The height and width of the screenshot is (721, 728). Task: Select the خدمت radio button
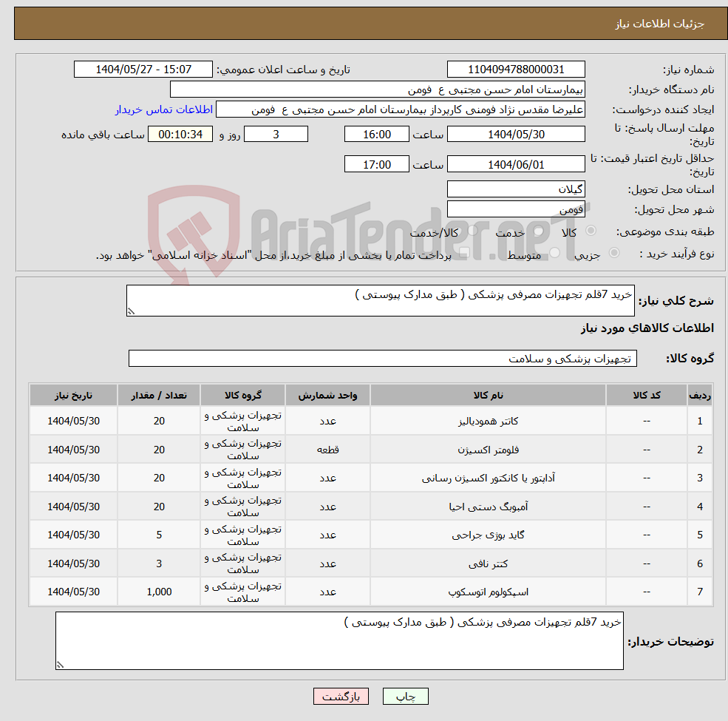537,231
